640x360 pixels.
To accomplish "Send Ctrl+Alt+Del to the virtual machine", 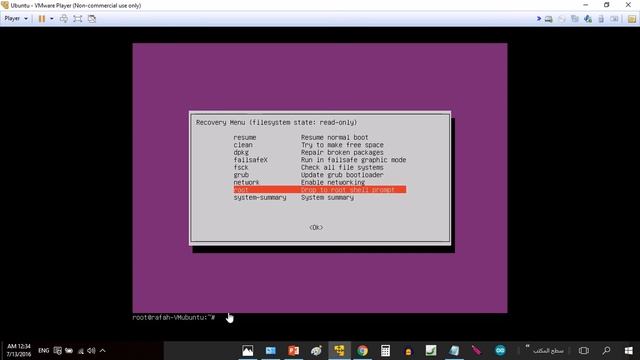I will tap(64, 18).
